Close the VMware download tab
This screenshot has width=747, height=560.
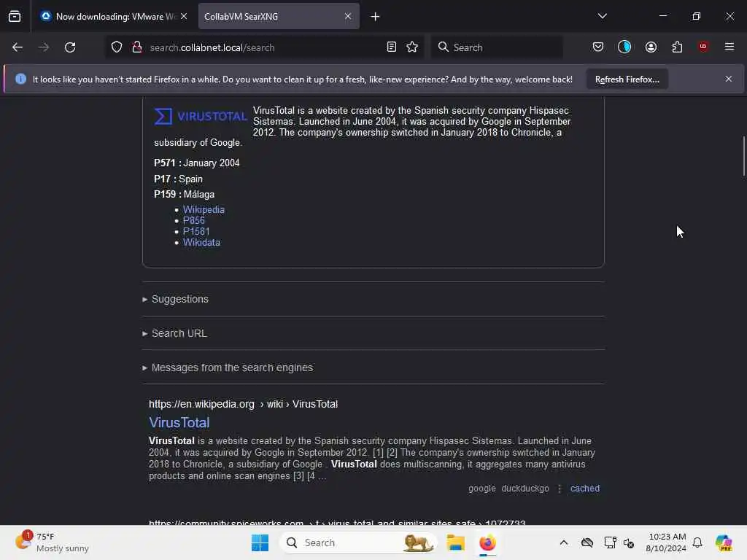tap(184, 16)
